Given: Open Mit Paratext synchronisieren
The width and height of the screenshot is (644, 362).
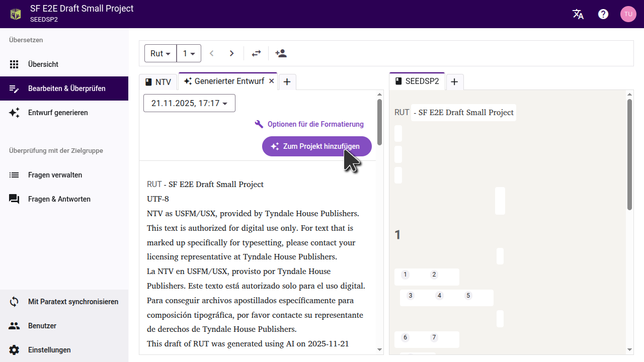Looking at the screenshot, I should coord(73,302).
